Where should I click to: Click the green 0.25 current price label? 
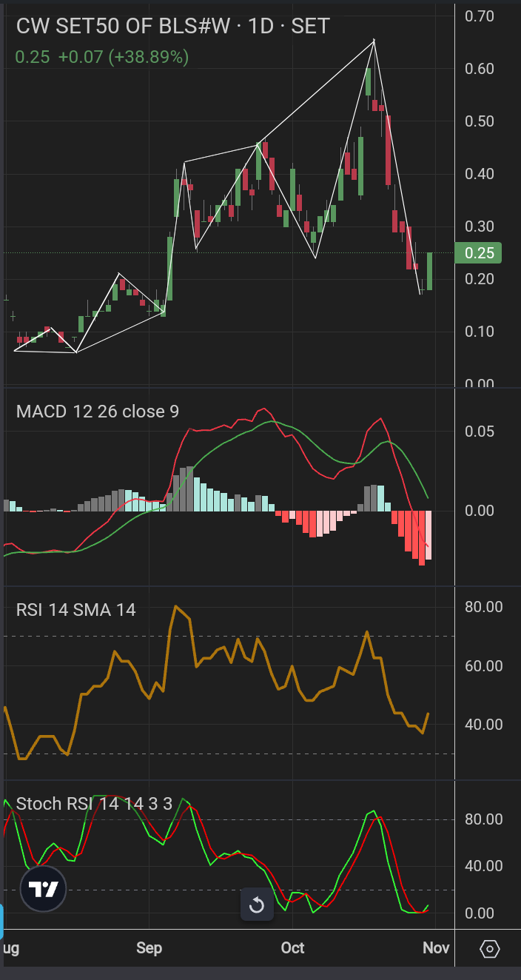[479, 253]
